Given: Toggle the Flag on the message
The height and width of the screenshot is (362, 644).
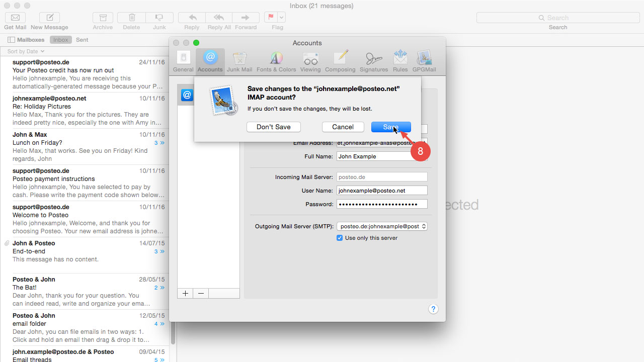Looking at the screenshot, I should click(x=272, y=17).
